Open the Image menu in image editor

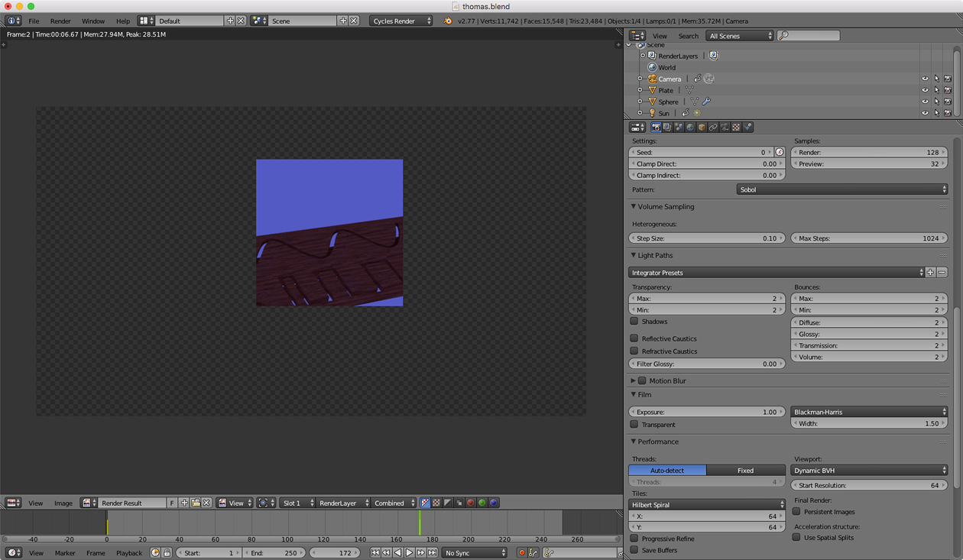(63, 503)
